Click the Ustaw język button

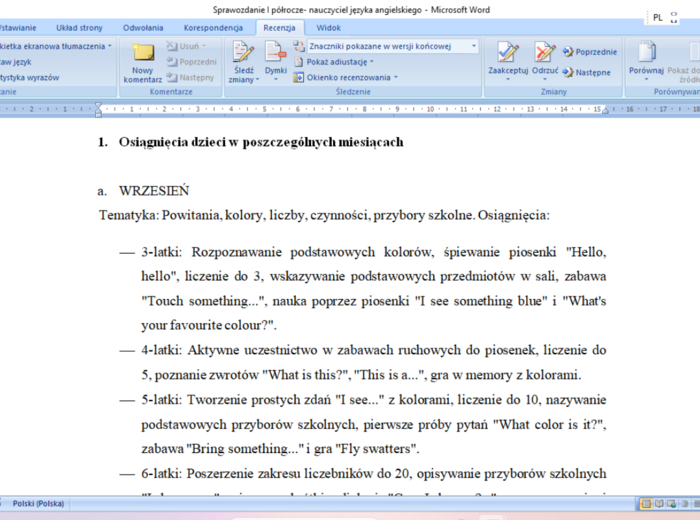16,62
